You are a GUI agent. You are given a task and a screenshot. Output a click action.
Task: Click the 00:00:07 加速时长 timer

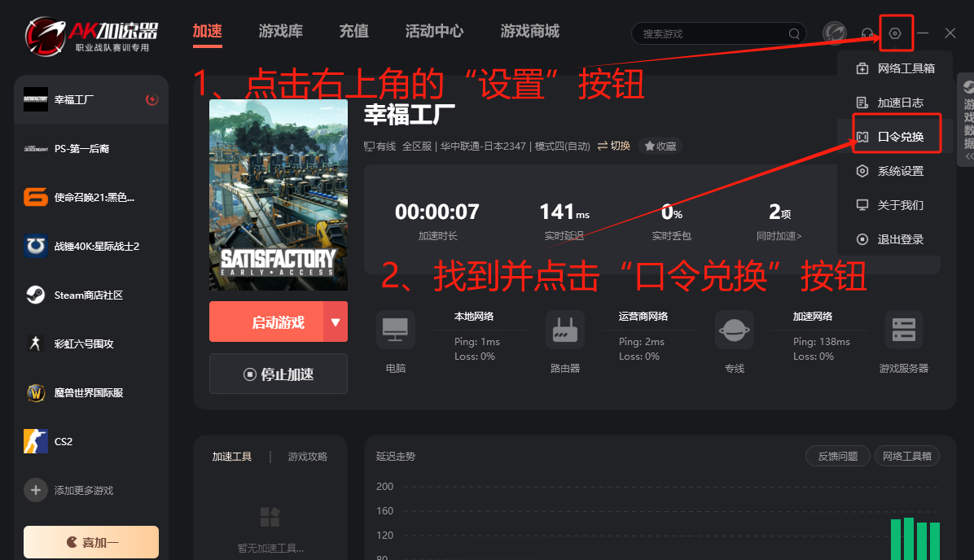coord(437,212)
